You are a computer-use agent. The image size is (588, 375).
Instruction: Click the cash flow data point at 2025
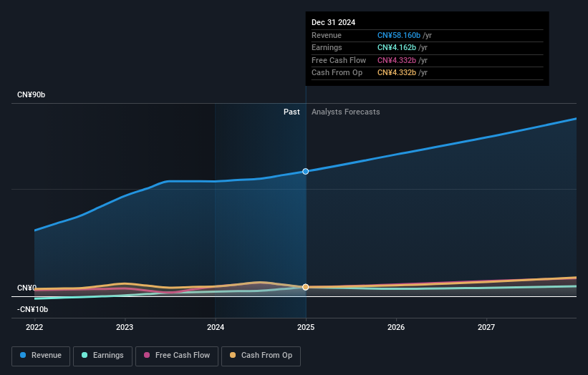(306, 287)
